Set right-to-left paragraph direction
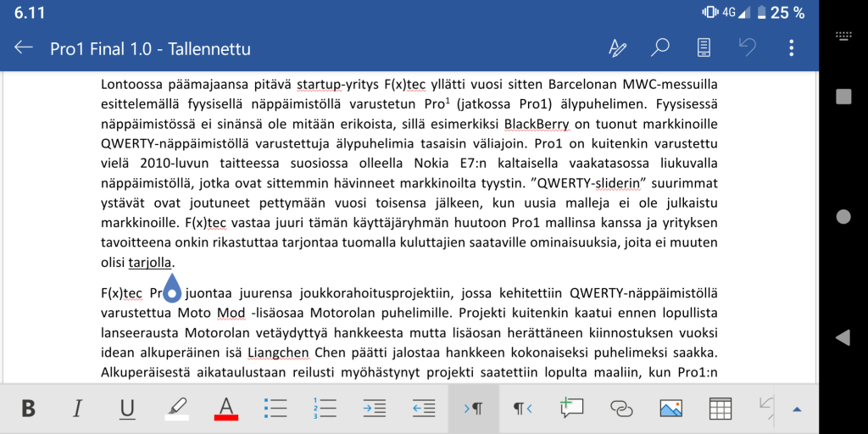The width and height of the screenshot is (868, 434). click(522, 409)
